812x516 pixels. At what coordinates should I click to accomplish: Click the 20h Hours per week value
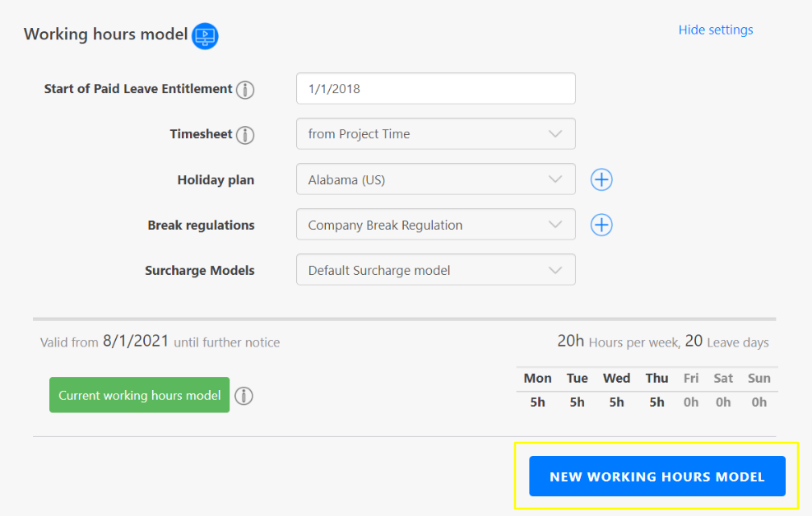(570, 341)
